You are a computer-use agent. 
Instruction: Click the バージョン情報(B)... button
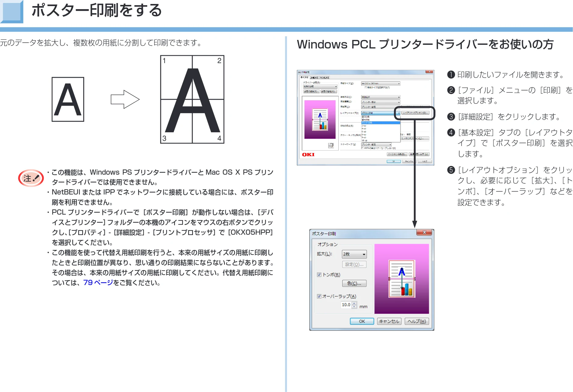point(397,154)
